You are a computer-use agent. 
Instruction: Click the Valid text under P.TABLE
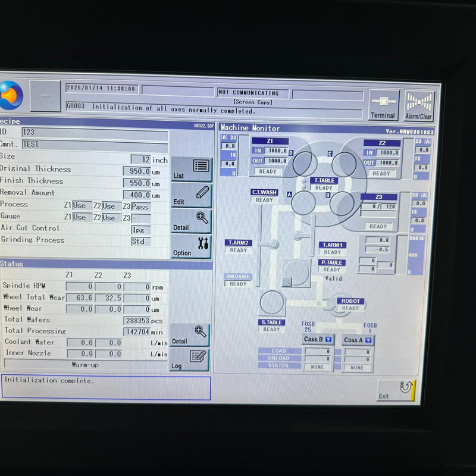333,278
